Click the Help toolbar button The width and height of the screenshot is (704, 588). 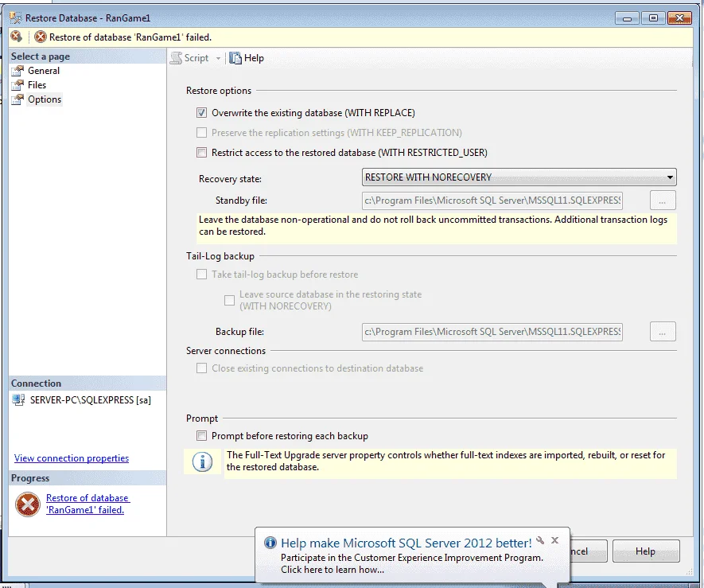[247, 58]
